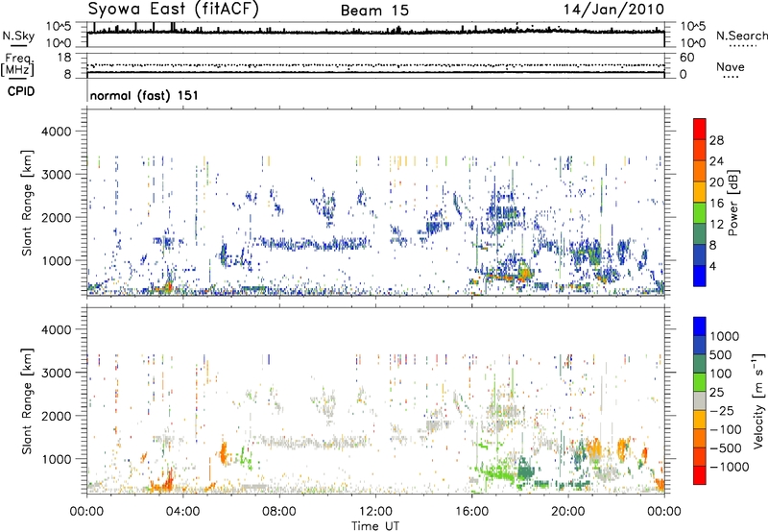Click the 'Beam 15' label
Image resolution: width=768 pixels, height=532 pixels.
click(374, 11)
